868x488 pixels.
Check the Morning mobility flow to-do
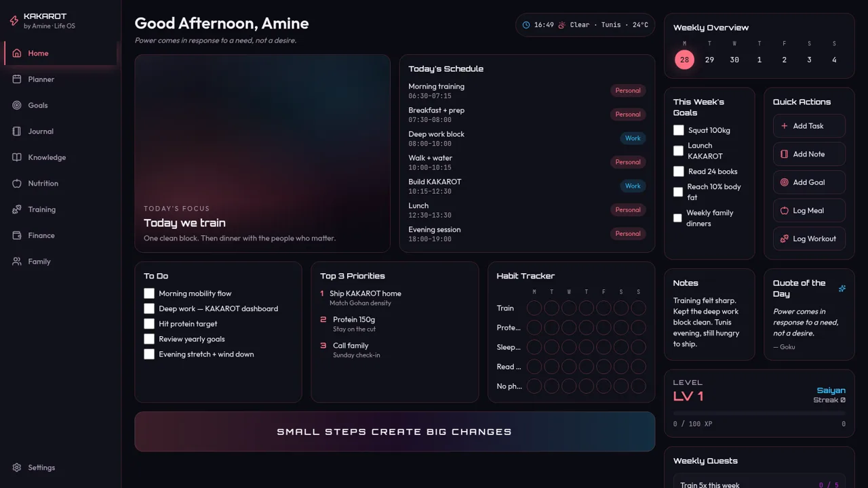(149, 293)
